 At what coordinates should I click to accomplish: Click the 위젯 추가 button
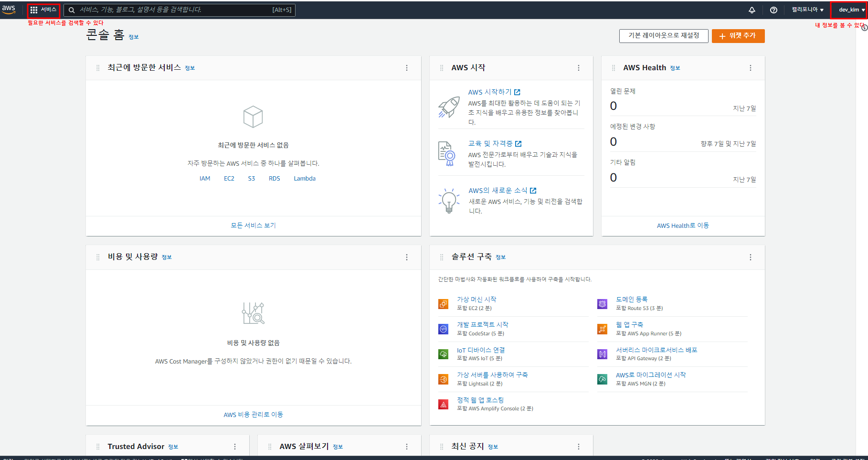coord(738,36)
